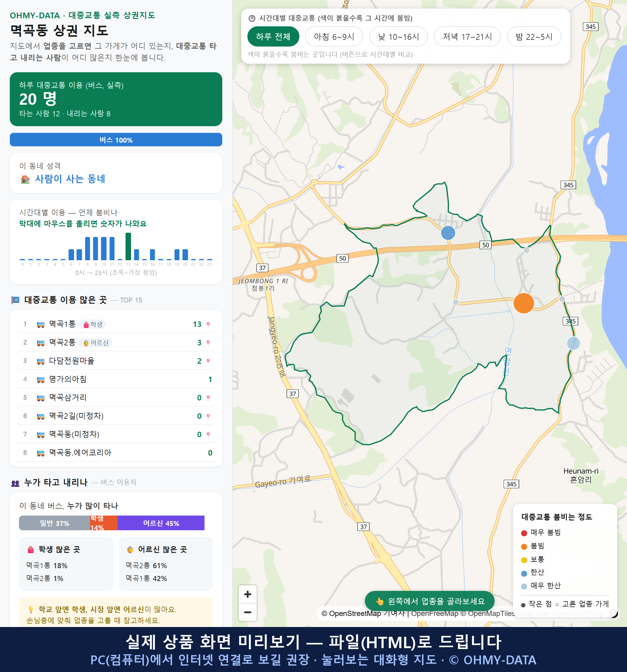Click the bus icon in 멱곡2통 row
The height and width of the screenshot is (672, 627).
point(40,343)
